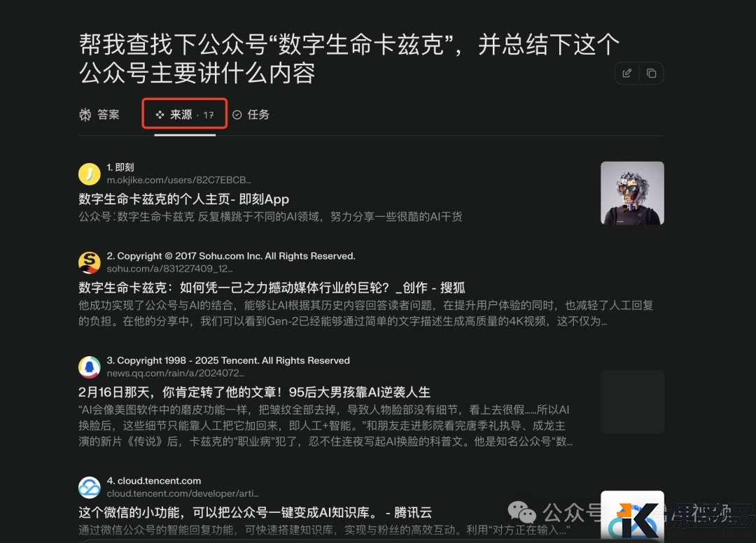Click the Tencent news bell favicon

89,367
